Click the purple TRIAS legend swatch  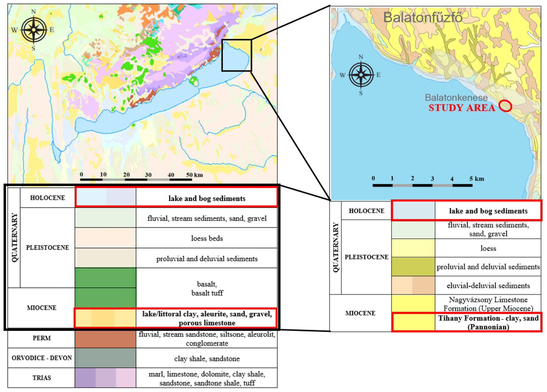coord(105,378)
